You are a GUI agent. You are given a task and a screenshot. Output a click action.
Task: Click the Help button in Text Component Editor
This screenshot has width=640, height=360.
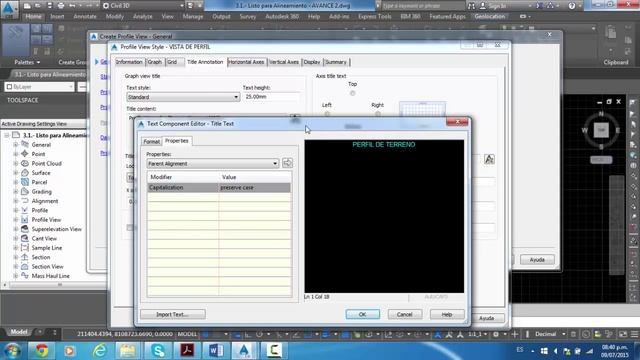tap(447, 314)
